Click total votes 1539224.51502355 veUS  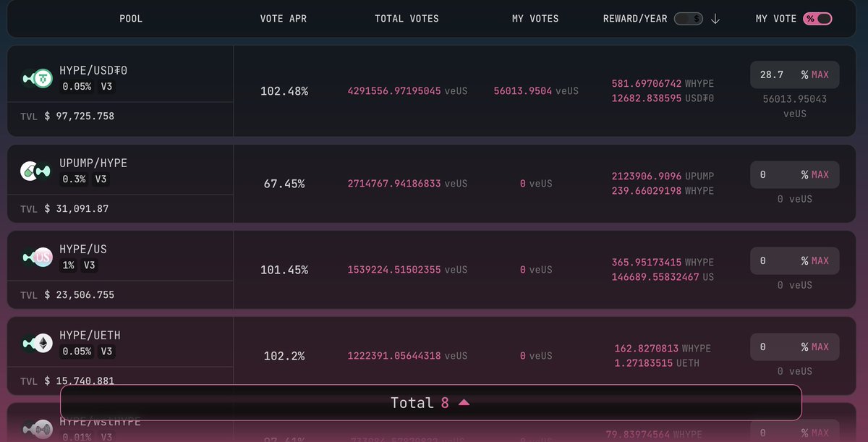[x=407, y=270]
